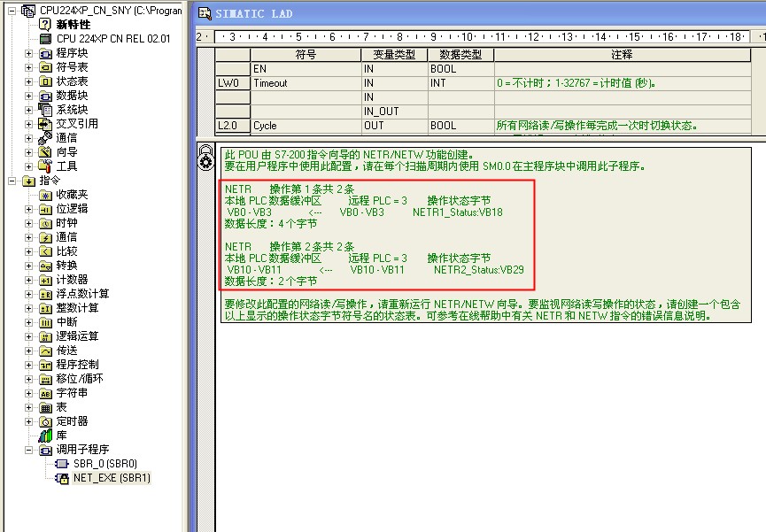Select the 状态表 status chart icon
Viewport: 766px width, 532px height.
pos(45,81)
